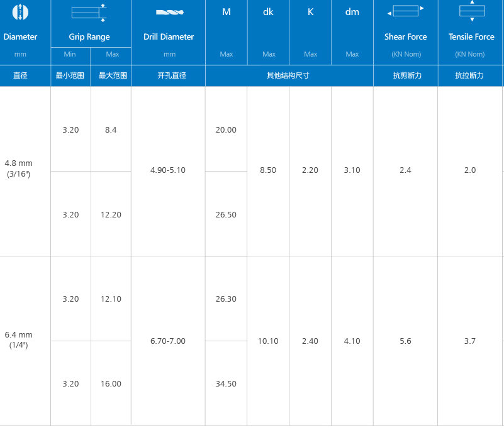Click the Grip Range header label
504x428 pixels.
point(89,37)
